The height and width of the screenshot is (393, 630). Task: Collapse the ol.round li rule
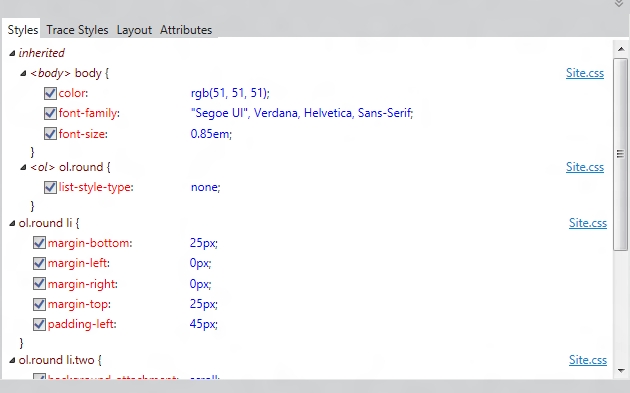12,223
